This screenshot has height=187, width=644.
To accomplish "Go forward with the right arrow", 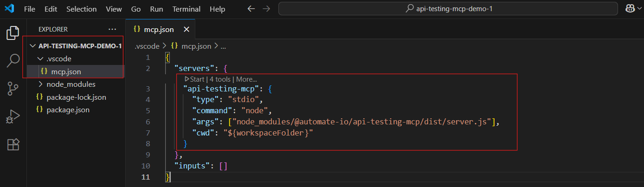I will [266, 9].
